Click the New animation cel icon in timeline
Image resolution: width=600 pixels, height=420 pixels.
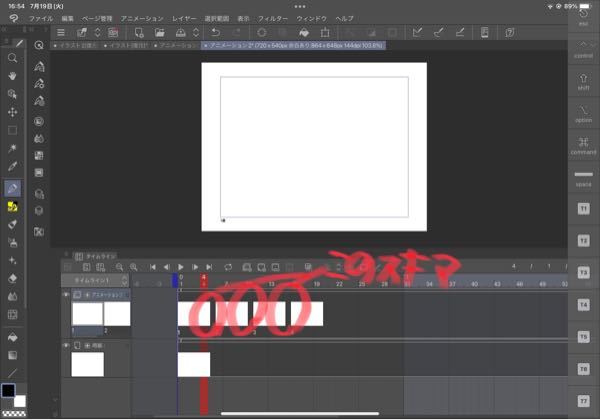261,267
